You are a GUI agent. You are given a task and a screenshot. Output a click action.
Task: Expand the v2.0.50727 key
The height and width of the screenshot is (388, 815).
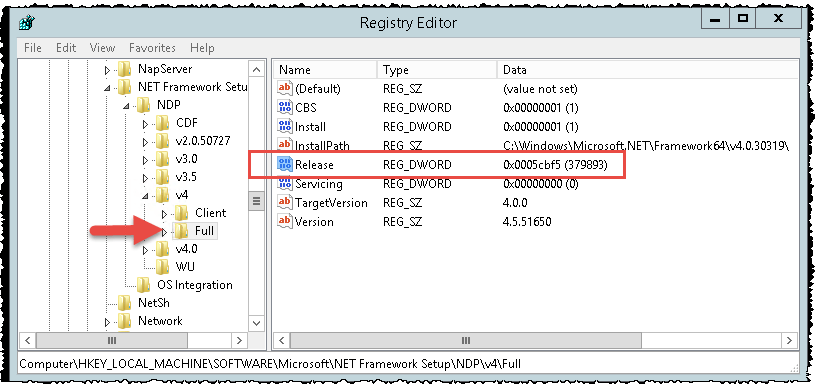pos(146,142)
